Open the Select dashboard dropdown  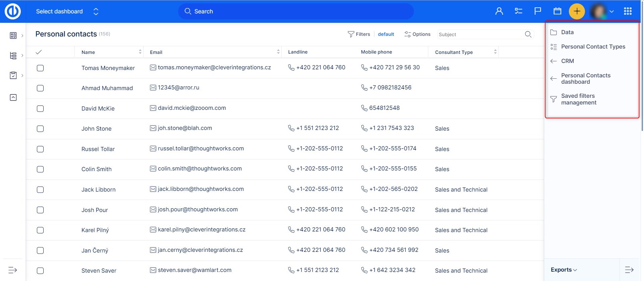[67, 11]
